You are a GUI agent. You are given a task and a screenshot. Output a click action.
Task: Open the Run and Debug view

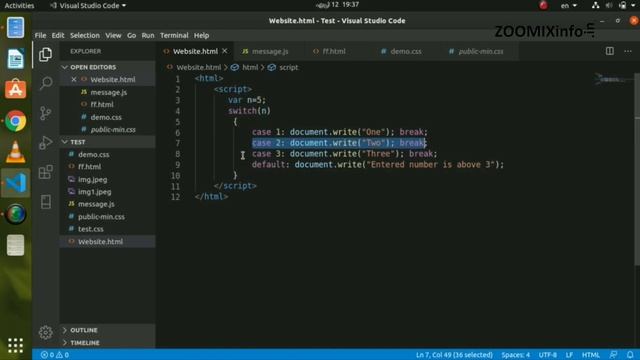coord(46,142)
